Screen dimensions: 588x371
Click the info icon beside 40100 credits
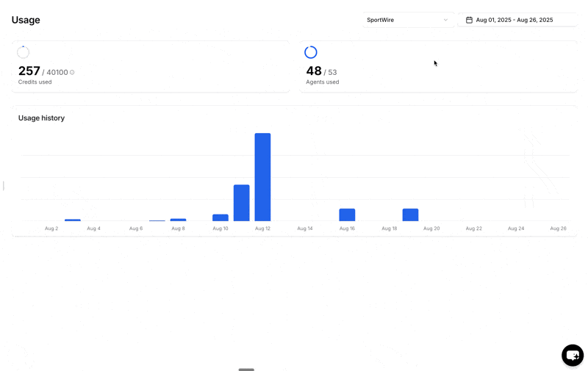coord(72,72)
